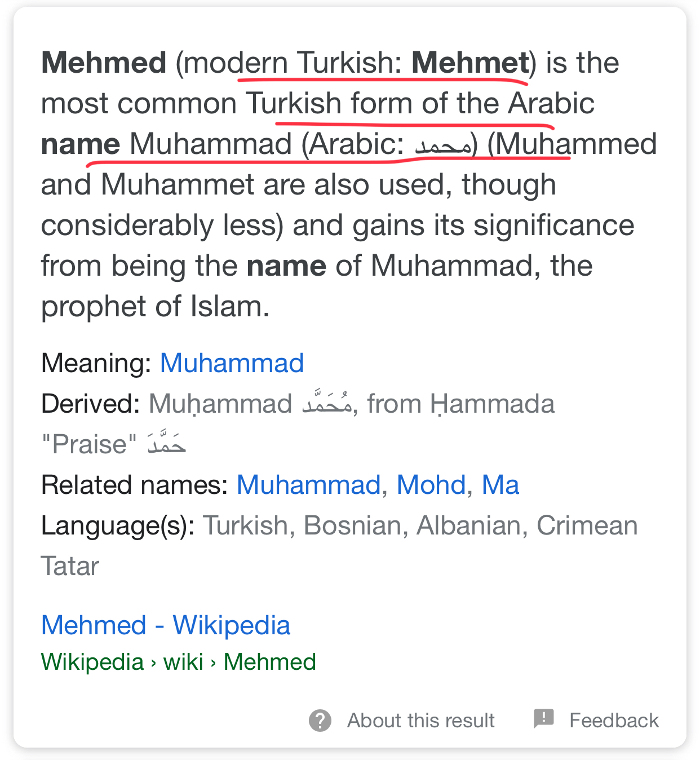Click the Feedback text label
The width and height of the screenshot is (700, 760).
click(x=614, y=721)
